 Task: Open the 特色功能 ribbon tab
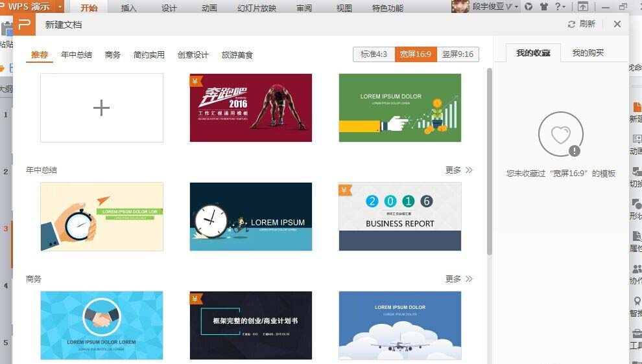tap(387, 8)
